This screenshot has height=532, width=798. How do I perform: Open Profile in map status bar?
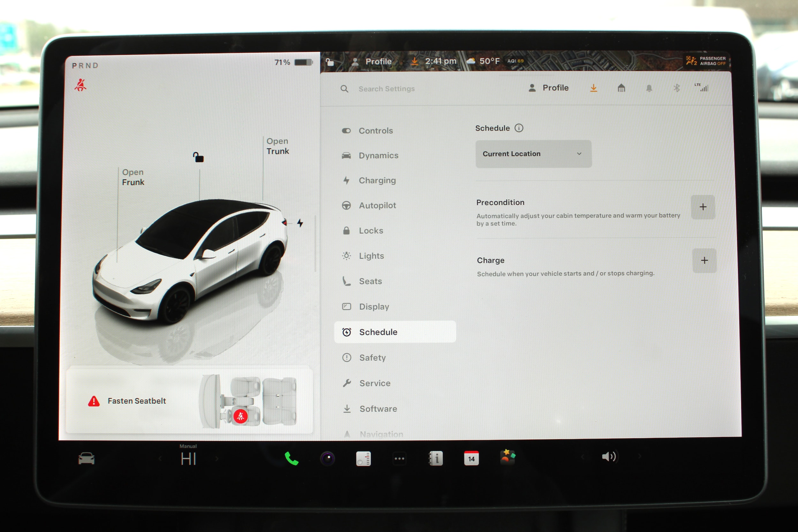[x=372, y=61]
